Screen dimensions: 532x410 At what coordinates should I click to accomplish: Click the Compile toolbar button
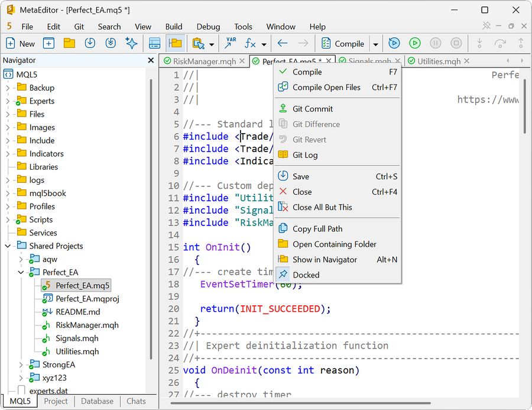[x=343, y=43]
